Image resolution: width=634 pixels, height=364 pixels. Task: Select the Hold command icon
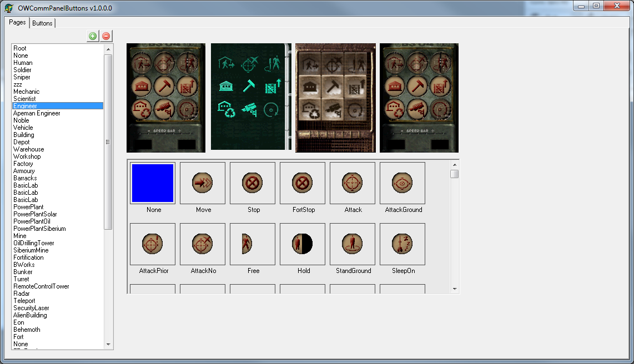(x=303, y=244)
